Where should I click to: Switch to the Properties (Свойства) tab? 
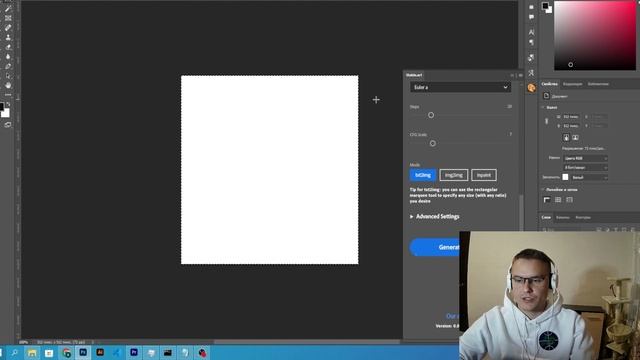pyautogui.click(x=549, y=84)
